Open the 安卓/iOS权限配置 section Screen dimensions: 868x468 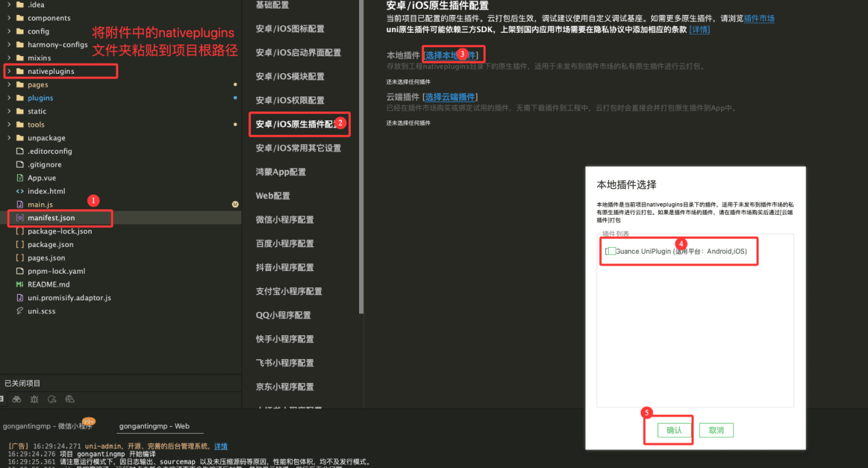(x=290, y=101)
